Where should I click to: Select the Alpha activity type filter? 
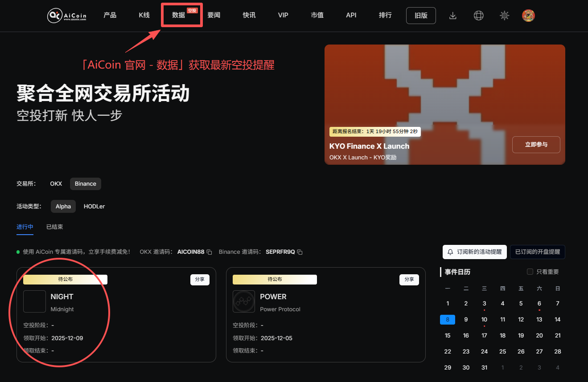click(63, 206)
